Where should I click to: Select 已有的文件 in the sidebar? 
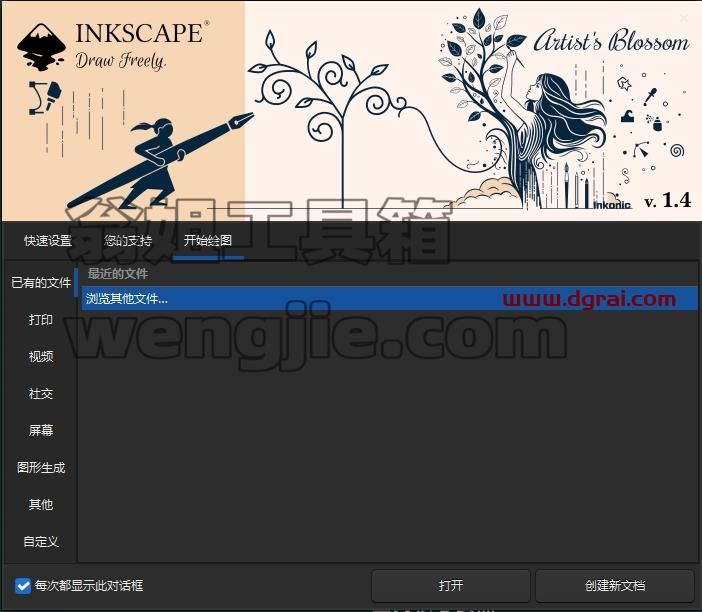coord(41,282)
